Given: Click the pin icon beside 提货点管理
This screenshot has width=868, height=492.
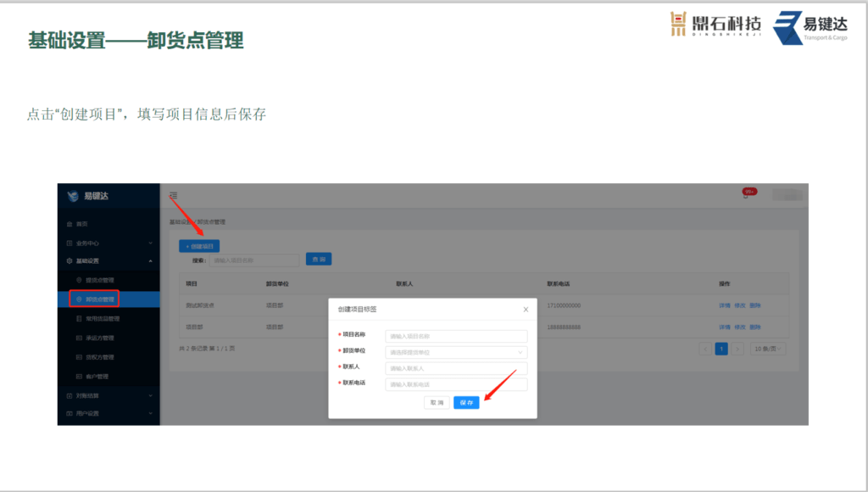Looking at the screenshot, I should pyautogui.click(x=79, y=280).
